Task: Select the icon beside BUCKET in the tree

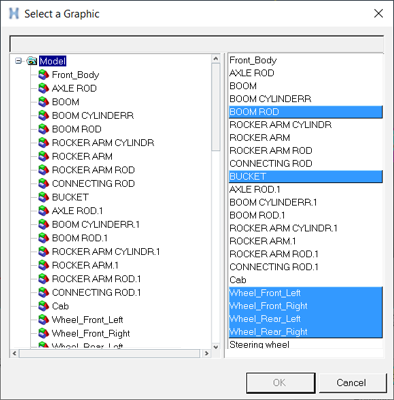Action: pos(43,197)
